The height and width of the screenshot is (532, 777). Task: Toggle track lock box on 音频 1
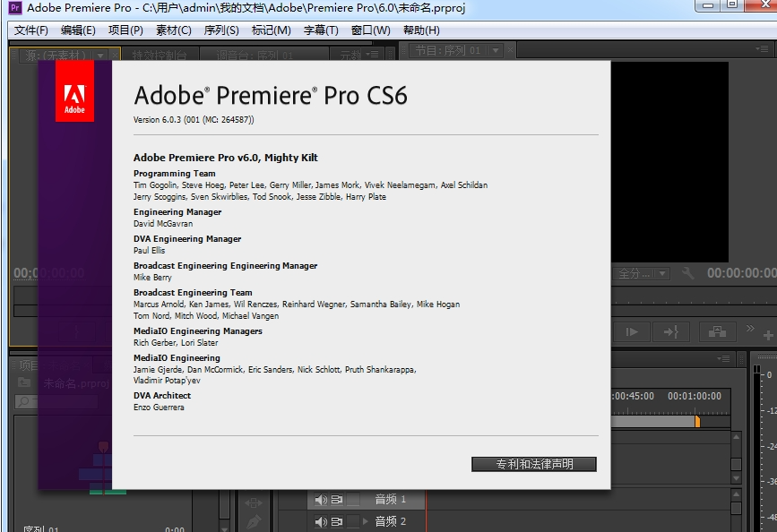[x=353, y=499]
